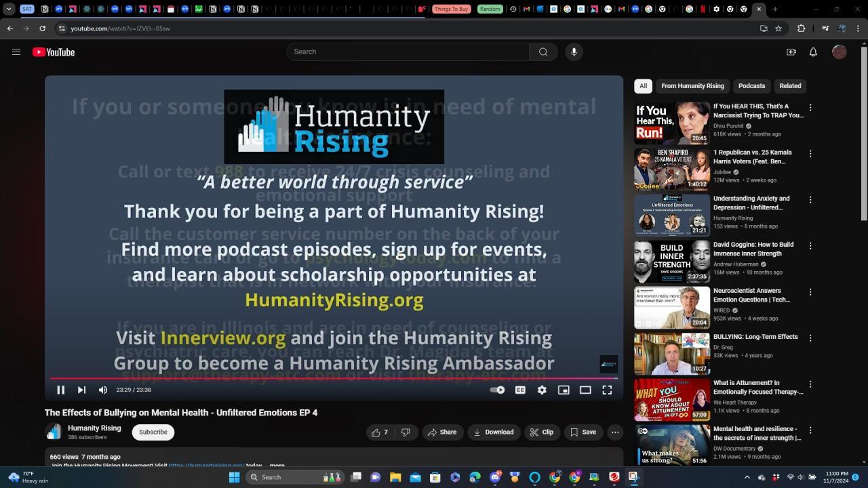The image size is (868, 488).
Task: Toggle subtitles closed captions
Action: [520, 390]
